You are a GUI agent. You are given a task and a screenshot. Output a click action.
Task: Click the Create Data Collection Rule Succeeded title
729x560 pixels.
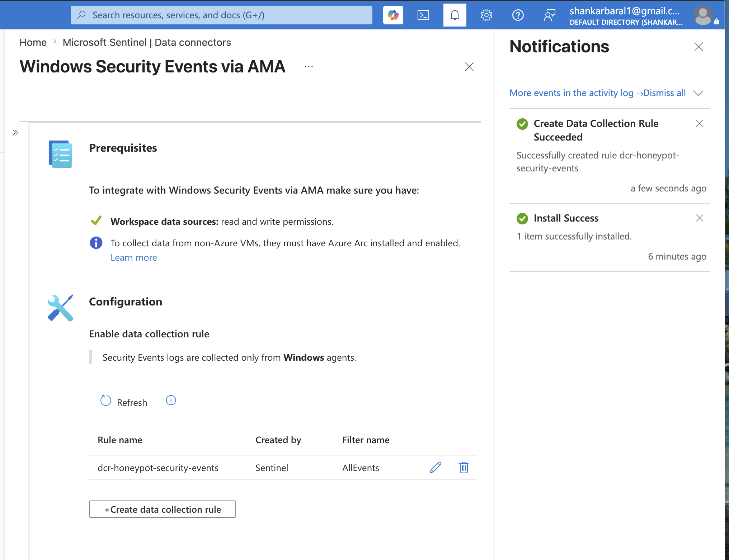click(596, 130)
